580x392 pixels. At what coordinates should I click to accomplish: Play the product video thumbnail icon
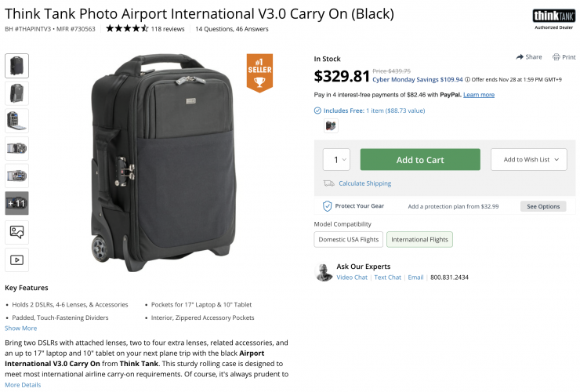pos(16,260)
